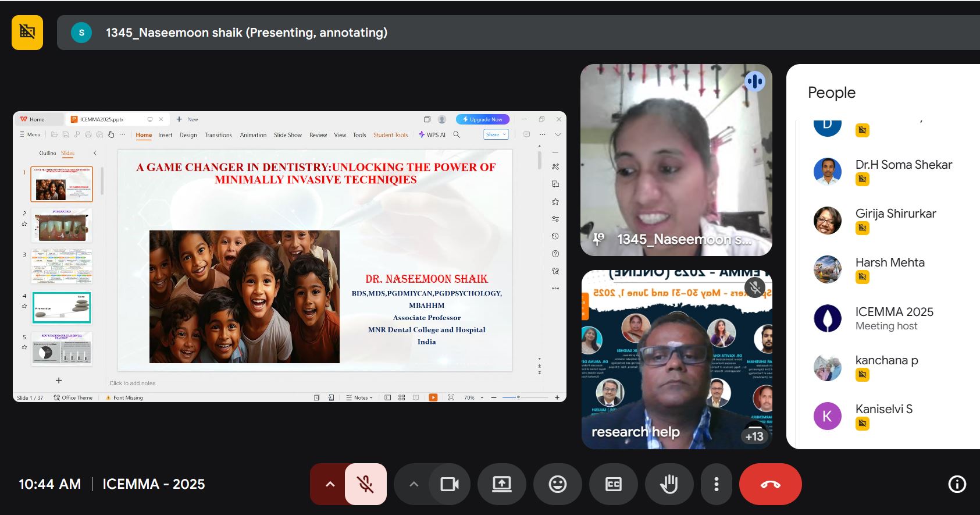Click the search magnifier icon in WPS ribbon
Image resolution: width=980 pixels, height=515 pixels.
pyautogui.click(x=457, y=134)
